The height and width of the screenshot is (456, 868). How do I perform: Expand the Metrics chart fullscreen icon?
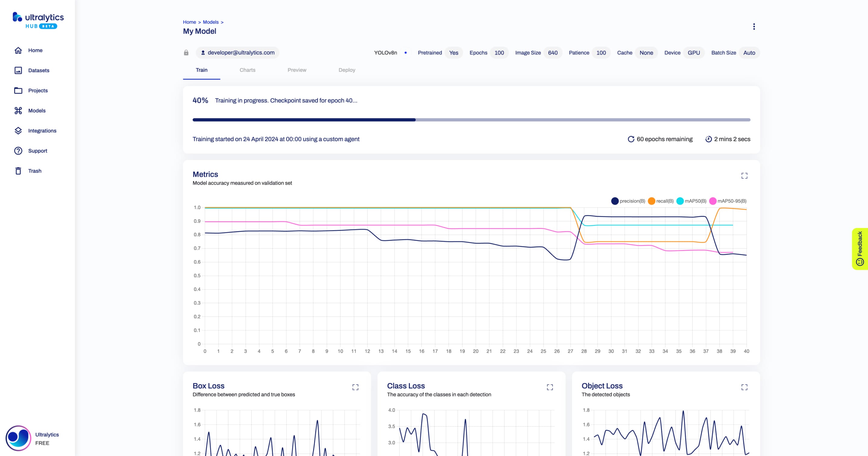click(744, 175)
